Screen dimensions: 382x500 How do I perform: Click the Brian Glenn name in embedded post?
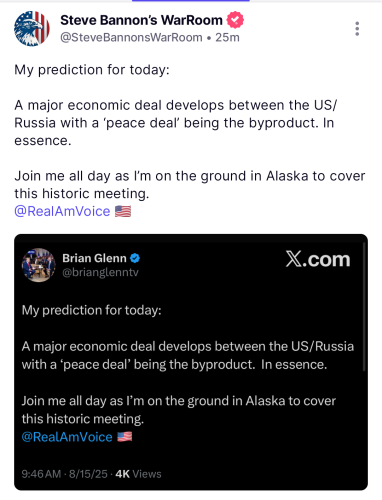point(94,258)
